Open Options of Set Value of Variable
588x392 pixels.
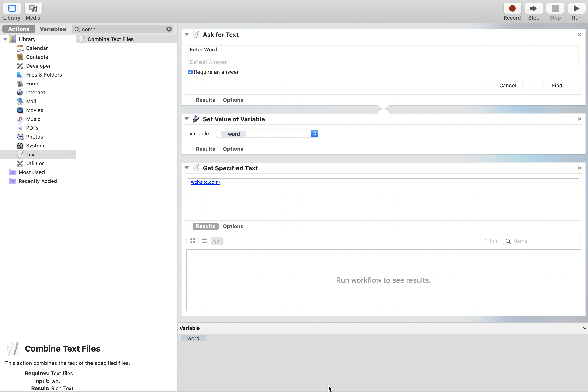(233, 149)
